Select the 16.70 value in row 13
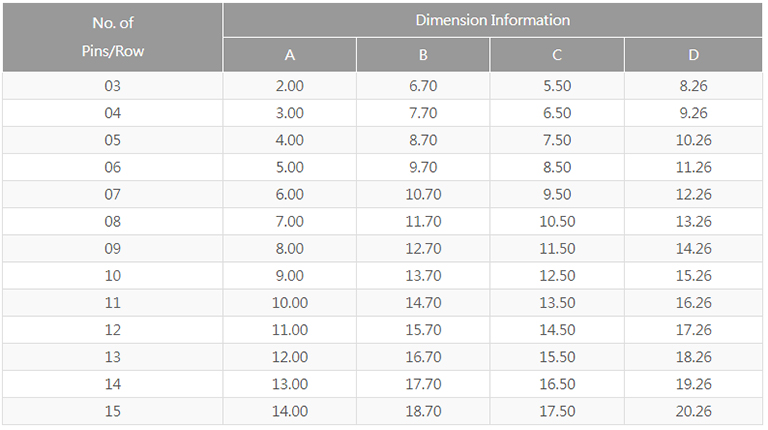Viewport: 768px width, 430px height. [x=423, y=356]
